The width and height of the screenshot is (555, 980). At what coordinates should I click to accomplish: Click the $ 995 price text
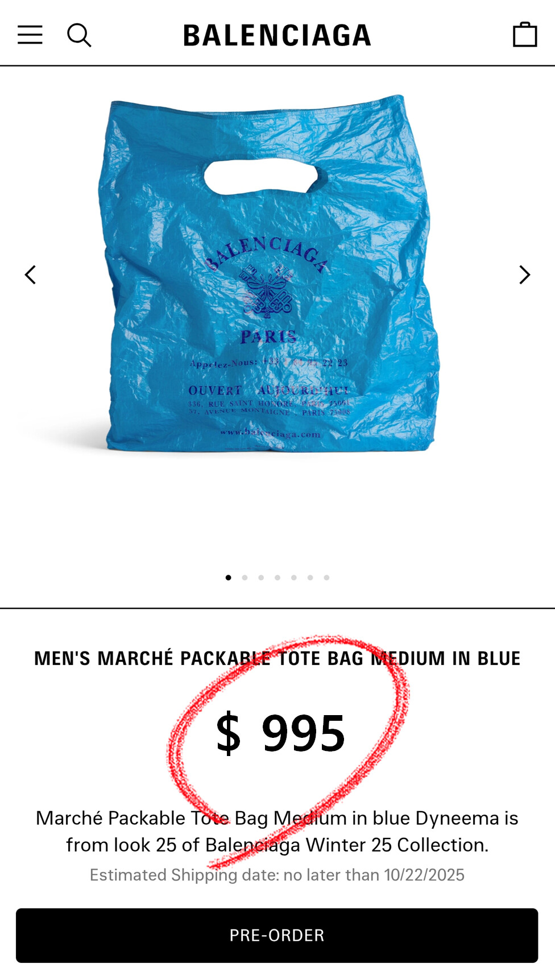280,733
